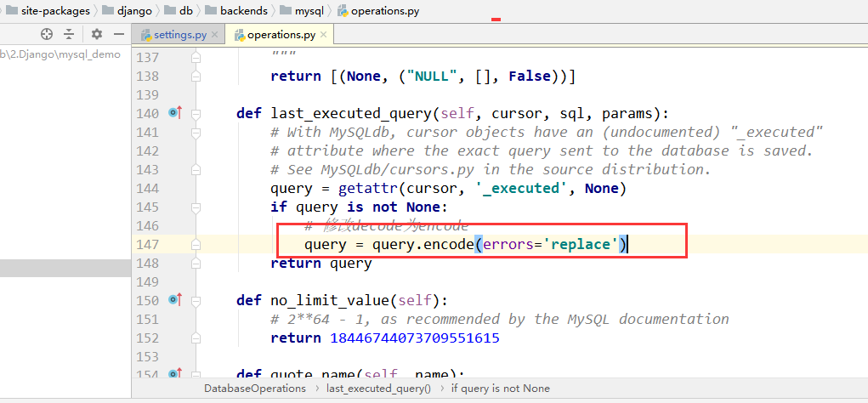Click DatabaseOperations in bottom breadcrumb
Viewport: 868px width, 403px height.
255,389
